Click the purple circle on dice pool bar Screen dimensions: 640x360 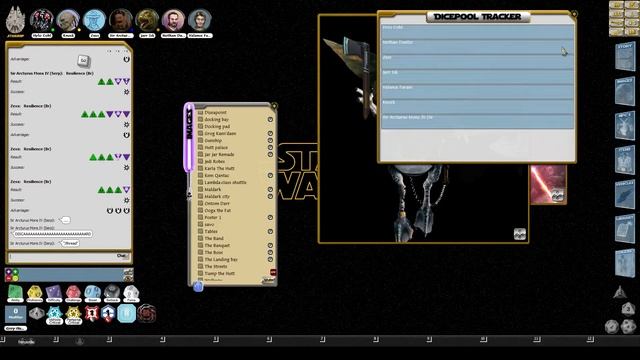[9, 271]
